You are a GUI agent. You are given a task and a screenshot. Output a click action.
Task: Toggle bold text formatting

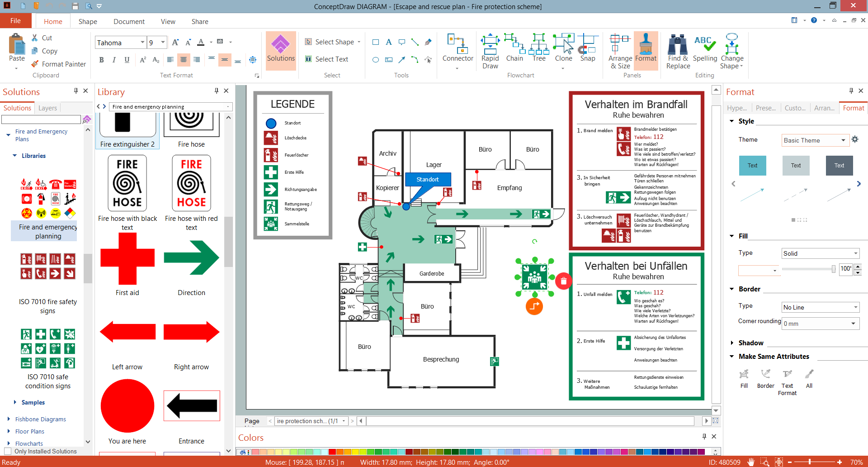[x=101, y=60]
